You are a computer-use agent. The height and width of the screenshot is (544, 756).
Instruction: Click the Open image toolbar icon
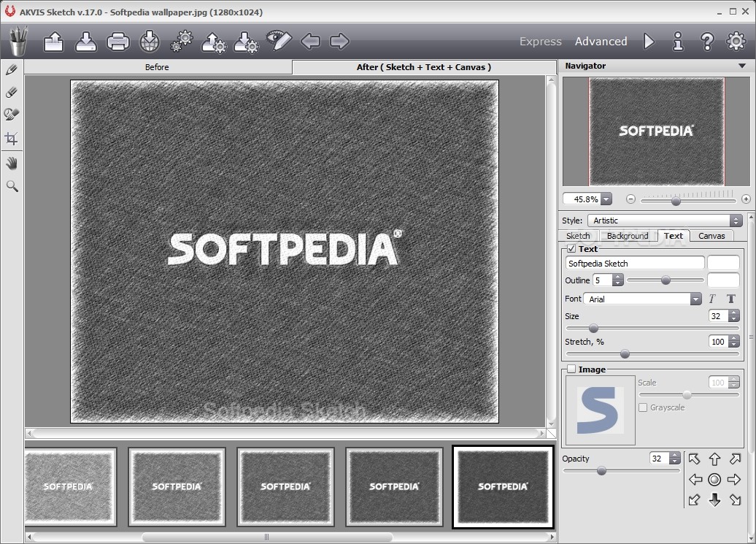click(53, 42)
